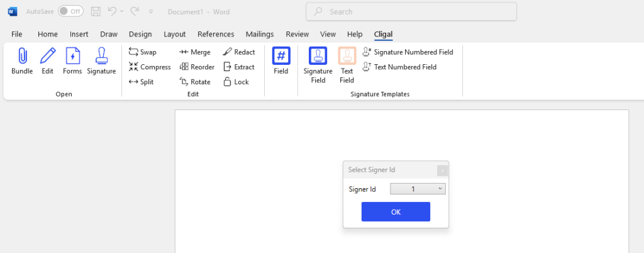Insert a Signature Numbered Field
The image size is (644, 253).
coord(408,52)
